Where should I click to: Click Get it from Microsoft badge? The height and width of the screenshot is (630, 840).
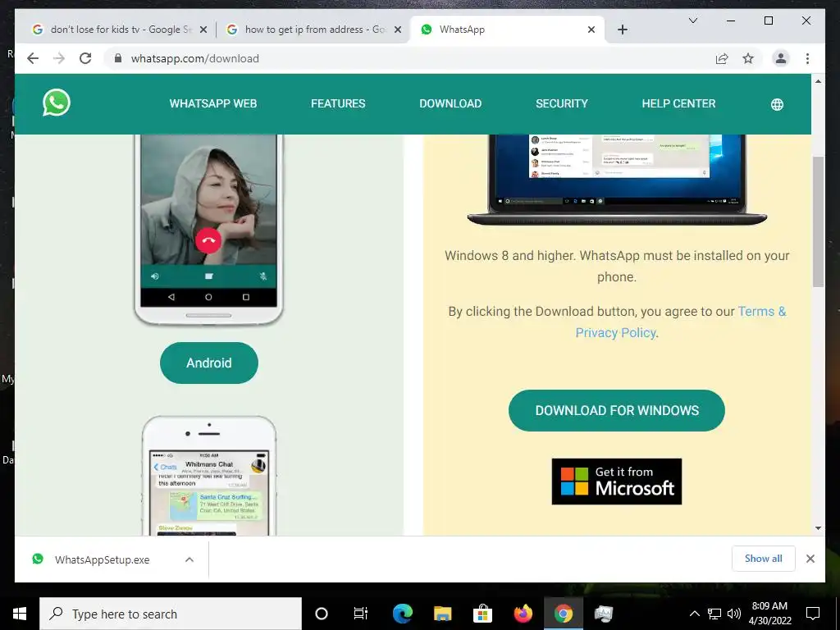pyautogui.click(x=617, y=481)
